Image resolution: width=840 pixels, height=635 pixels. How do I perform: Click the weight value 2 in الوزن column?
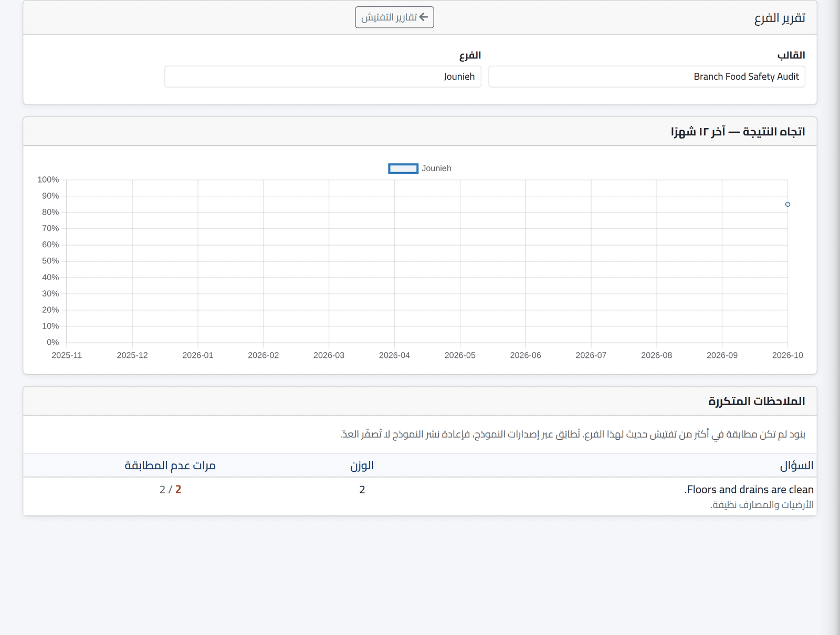pyautogui.click(x=362, y=490)
